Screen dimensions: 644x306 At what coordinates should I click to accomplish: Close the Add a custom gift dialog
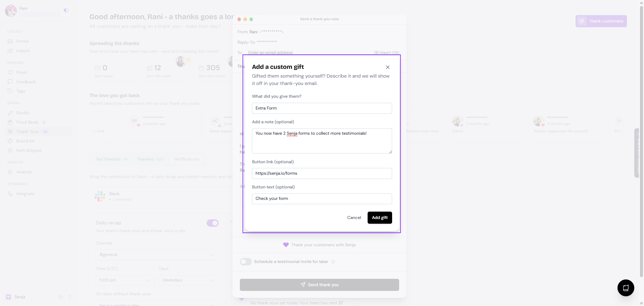(x=387, y=67)
